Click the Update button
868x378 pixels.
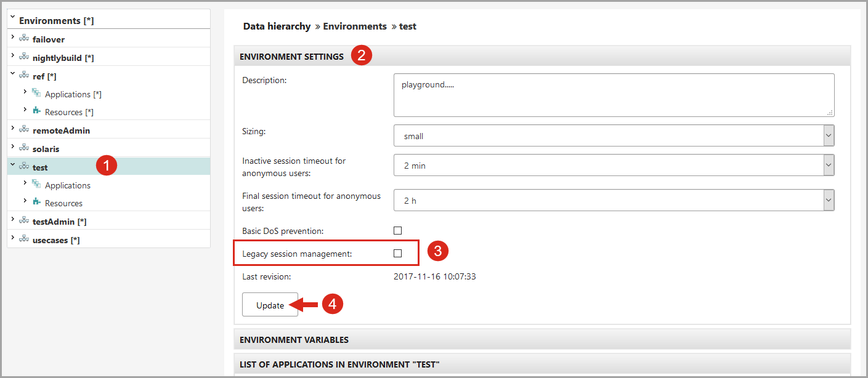tap(270, 305)
